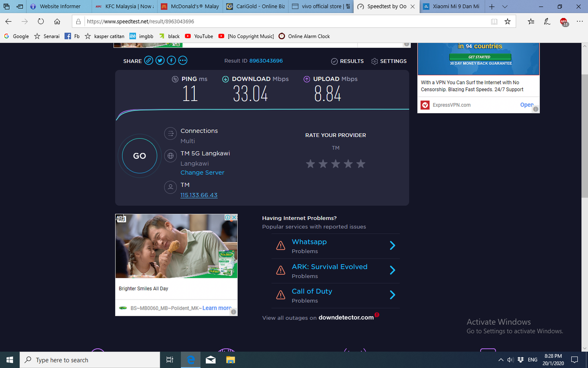Open Result ID 8963043696 link
This screenshot has height=368, width=588.
coord(266,61)
